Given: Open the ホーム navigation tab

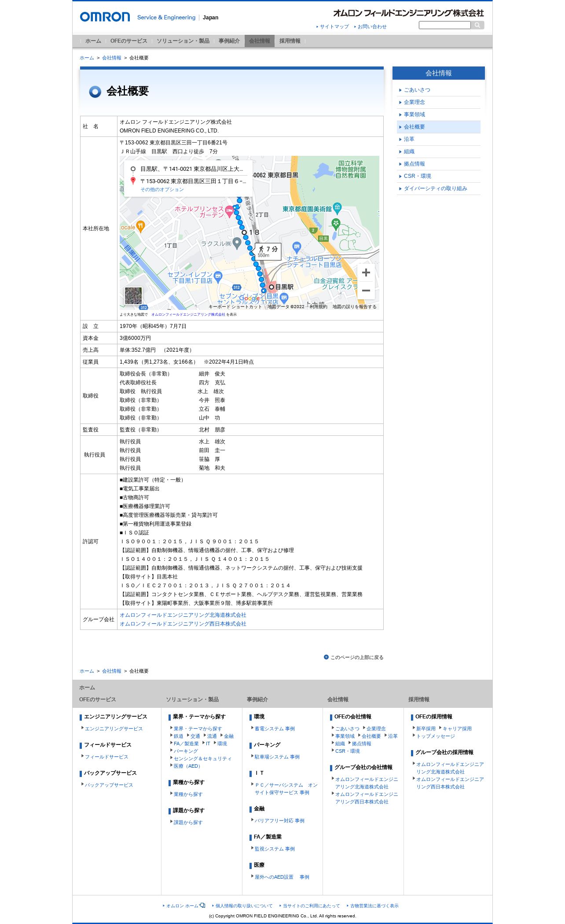Looking at the screenshot, I should (x=93, y=41).
